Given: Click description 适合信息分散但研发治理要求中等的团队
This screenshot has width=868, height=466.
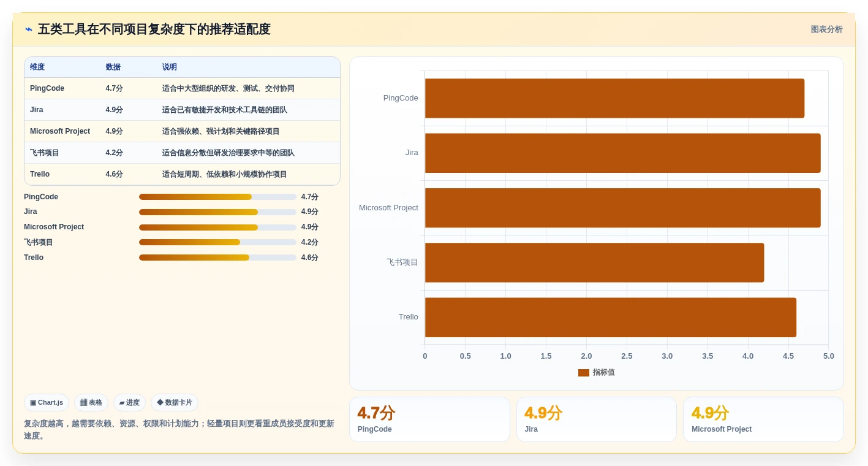Looking at the screenshot, I should coord(228,153).
